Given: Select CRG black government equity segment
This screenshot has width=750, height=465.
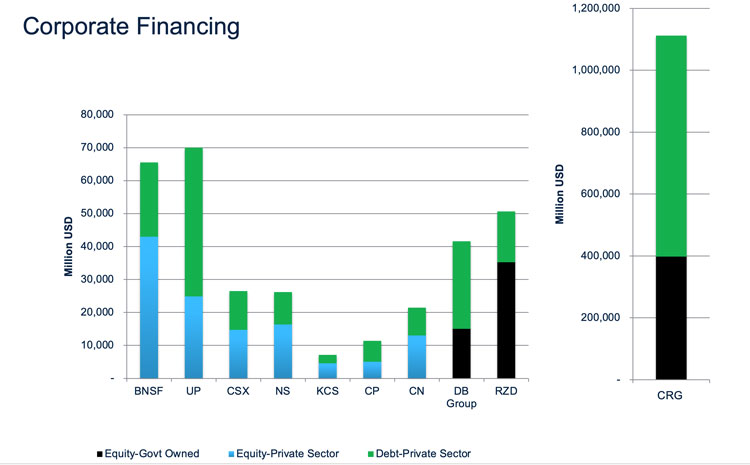Looking at the screenshot, I should click(671, 318).
